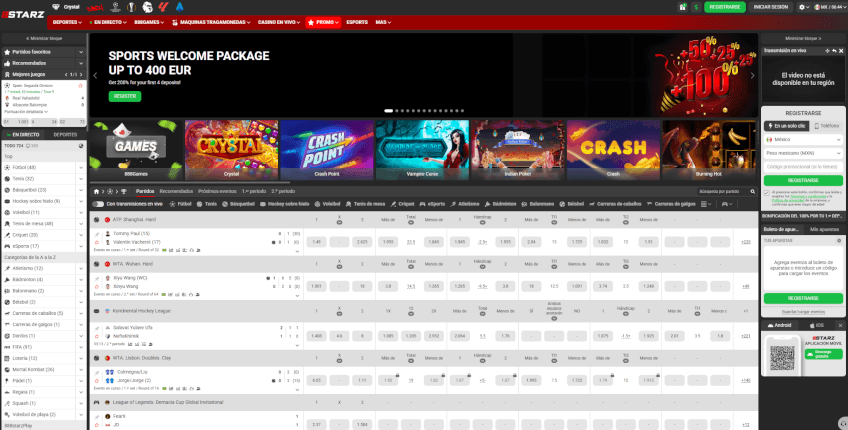Open the CASINO EN VIVO menu
This screenshot has width=848, height=430.
pos(279,22)
